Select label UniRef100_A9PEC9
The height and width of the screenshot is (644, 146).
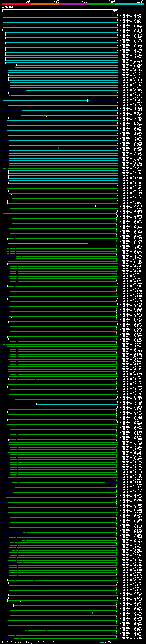pos(131,55)
